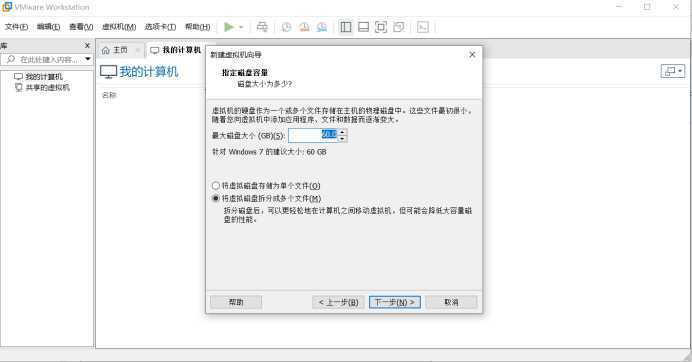
Task: Close the 主页 tab
Action: coord(138,50)
